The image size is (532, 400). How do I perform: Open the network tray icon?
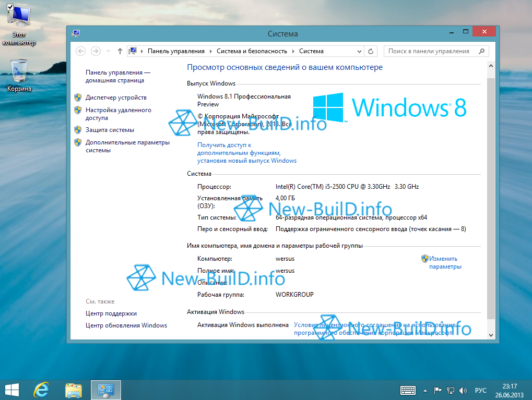450,391
